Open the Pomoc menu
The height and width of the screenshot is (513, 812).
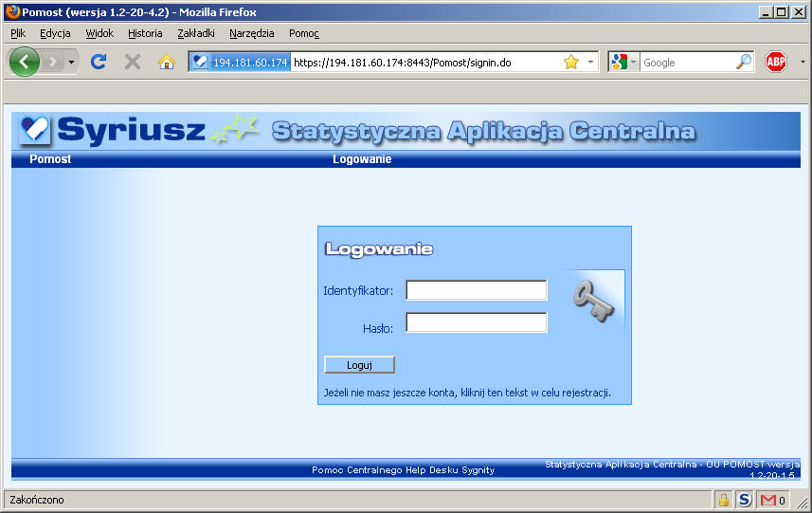pos(304,33)
